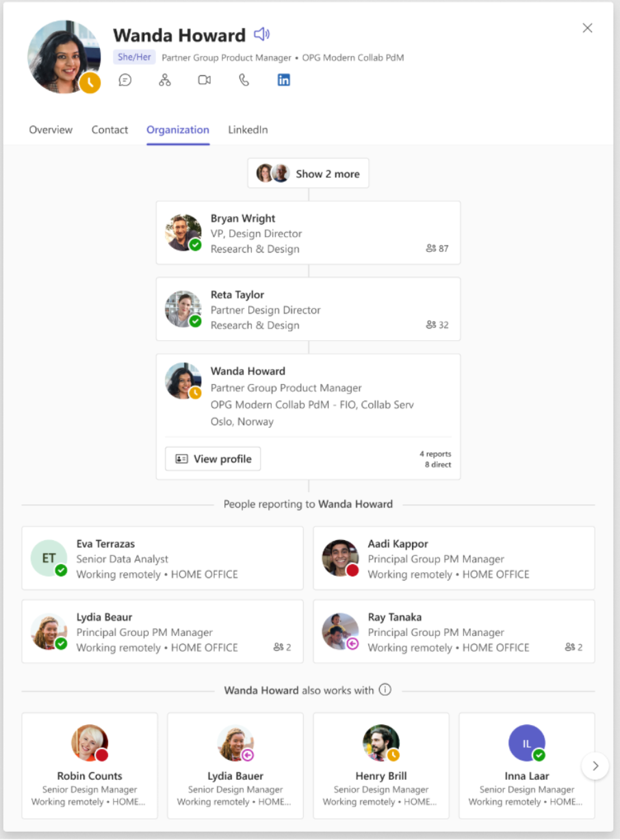The image size is (620, 840).
Task: Show next coworkers with the right chevron
Action: click(x=595, y=765)
